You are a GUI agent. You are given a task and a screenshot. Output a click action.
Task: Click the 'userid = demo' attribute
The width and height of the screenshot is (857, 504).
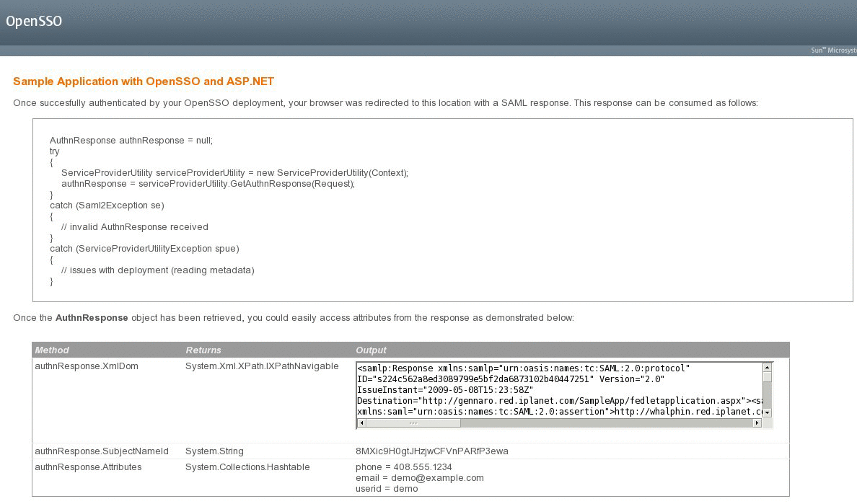(387, 489)
